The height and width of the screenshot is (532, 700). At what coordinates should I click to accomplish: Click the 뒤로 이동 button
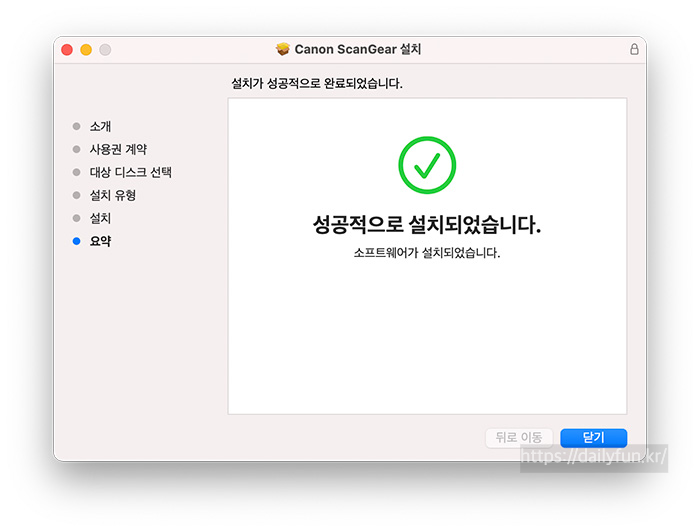tap(519, 437)
